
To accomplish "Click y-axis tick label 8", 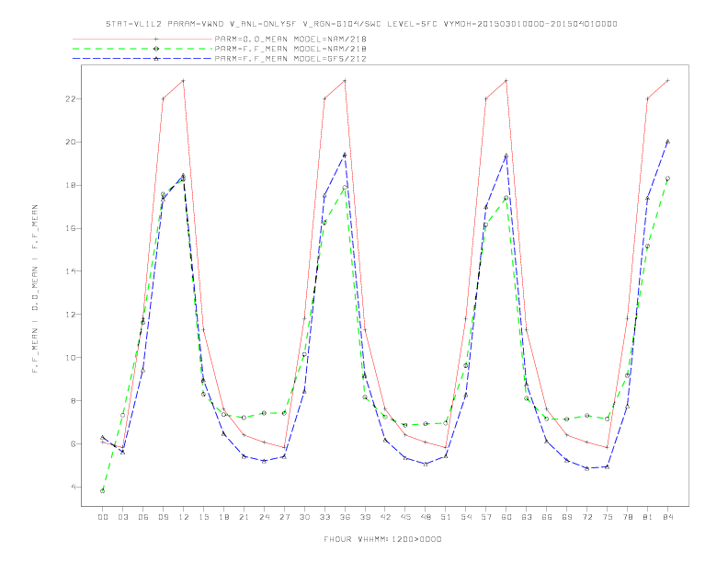I will [74, 401].
